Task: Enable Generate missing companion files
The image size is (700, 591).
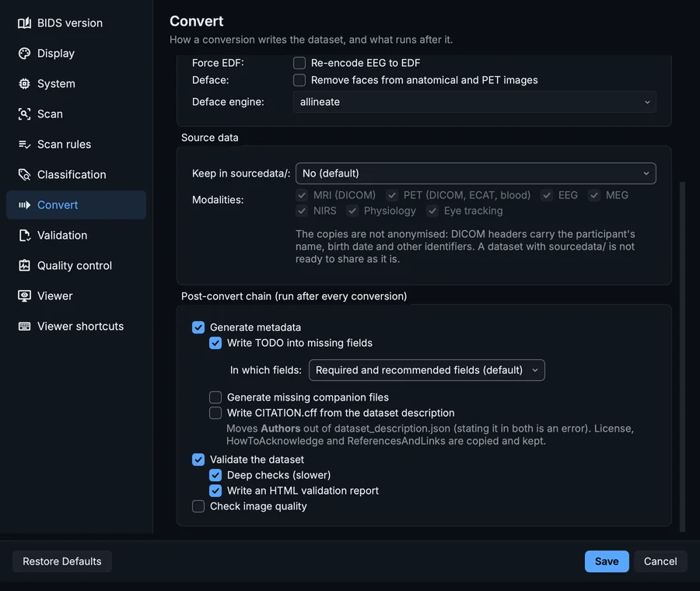Action: (x=215, y=397)
